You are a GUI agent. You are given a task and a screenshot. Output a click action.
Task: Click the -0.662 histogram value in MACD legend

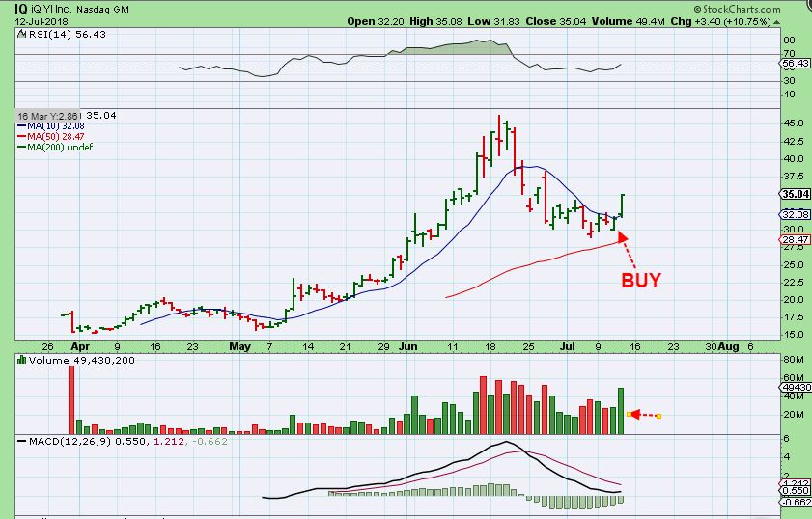[208, 442]
